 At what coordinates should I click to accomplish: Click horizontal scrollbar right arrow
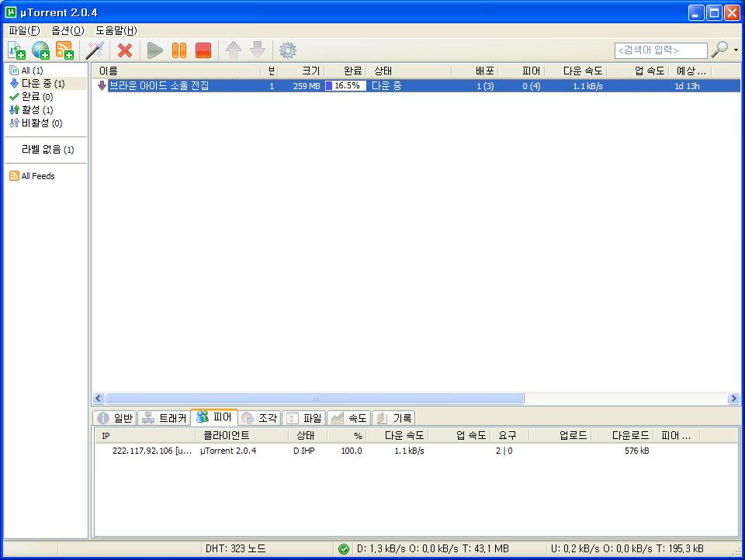pyautogui.click(x=733, y=398)
